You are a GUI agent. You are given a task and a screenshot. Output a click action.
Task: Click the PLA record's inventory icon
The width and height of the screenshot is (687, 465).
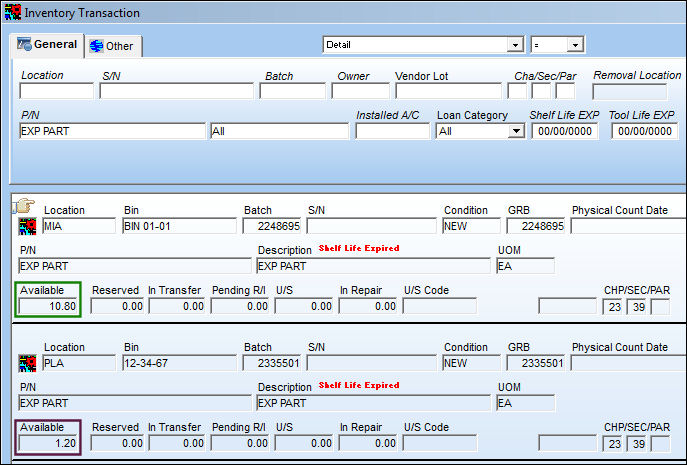pyautogui.click(x=27, y=363)
